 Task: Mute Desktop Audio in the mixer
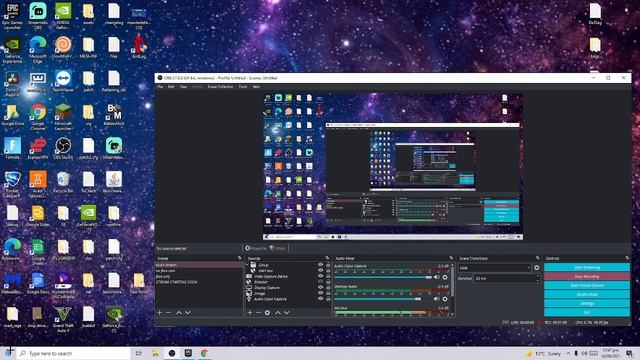[x=437, y=299]
